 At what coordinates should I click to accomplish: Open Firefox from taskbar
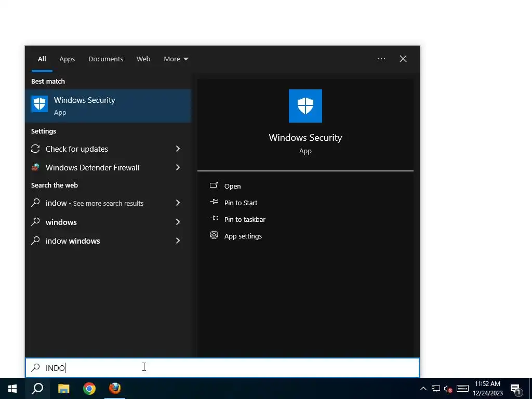pyautogui.click(x=115, y=389)
